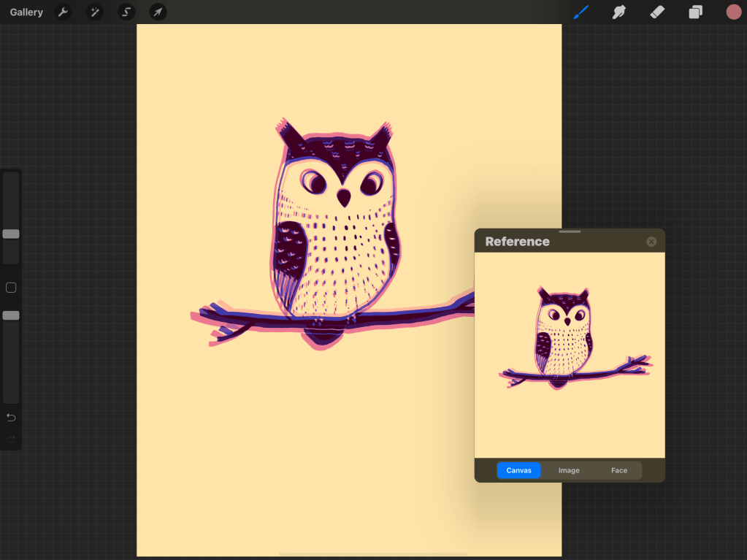Click the brush opacity slider handle
747x560 pixels.
11,315
